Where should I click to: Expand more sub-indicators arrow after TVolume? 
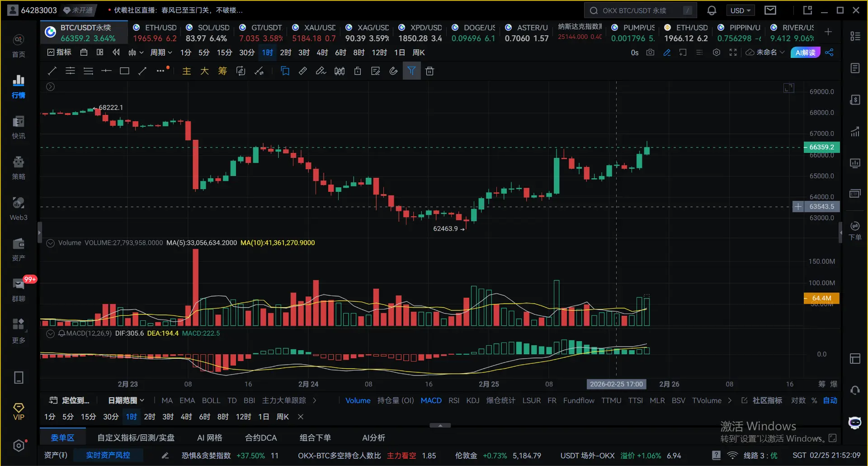click(x=730, y=400)
